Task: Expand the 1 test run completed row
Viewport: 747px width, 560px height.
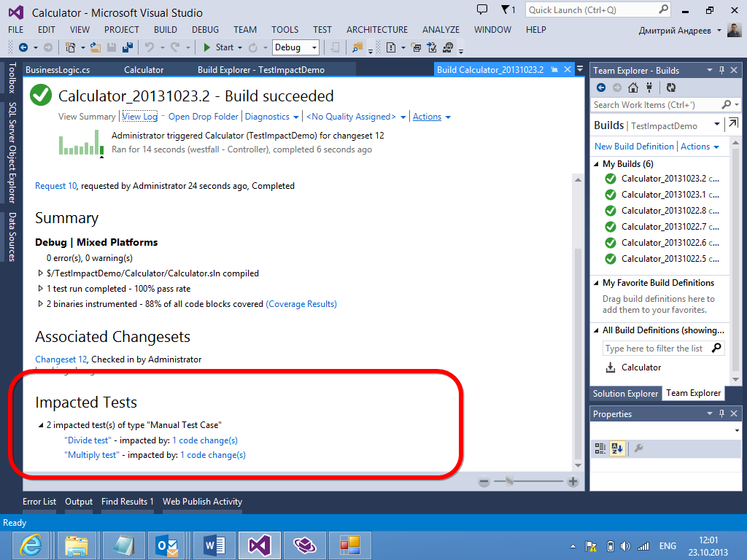Action: [x=41, y=289]
